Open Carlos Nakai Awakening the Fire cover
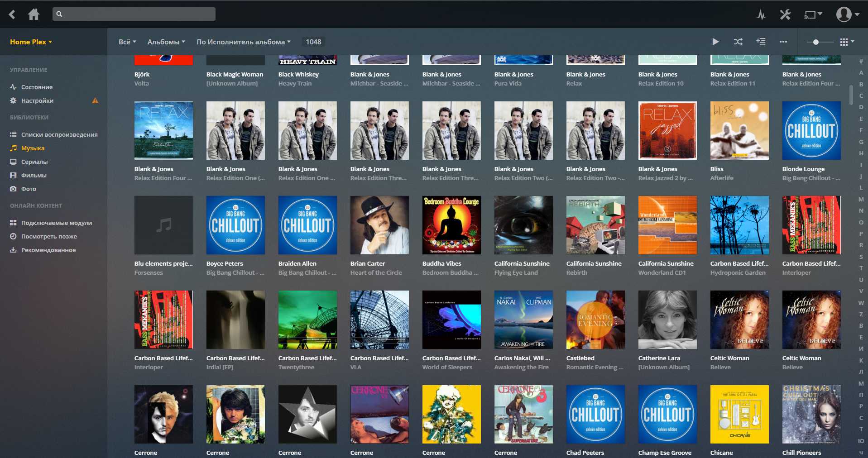The height and width of the screenshot is (458, 868). point(523,320)
